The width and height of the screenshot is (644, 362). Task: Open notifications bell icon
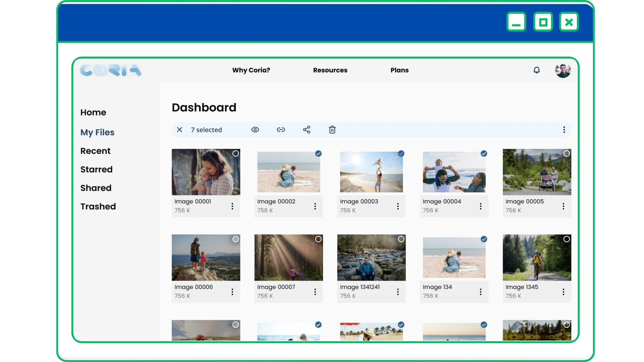537,70
